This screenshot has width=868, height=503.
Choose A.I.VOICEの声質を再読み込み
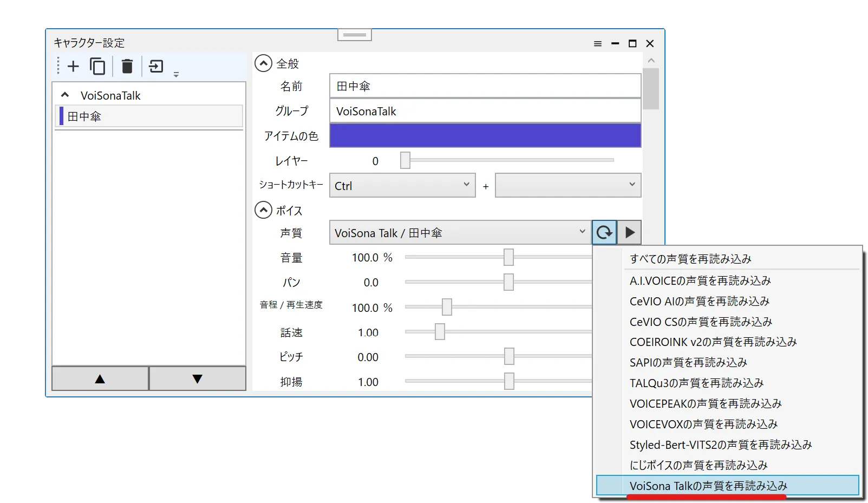[727, 280]
